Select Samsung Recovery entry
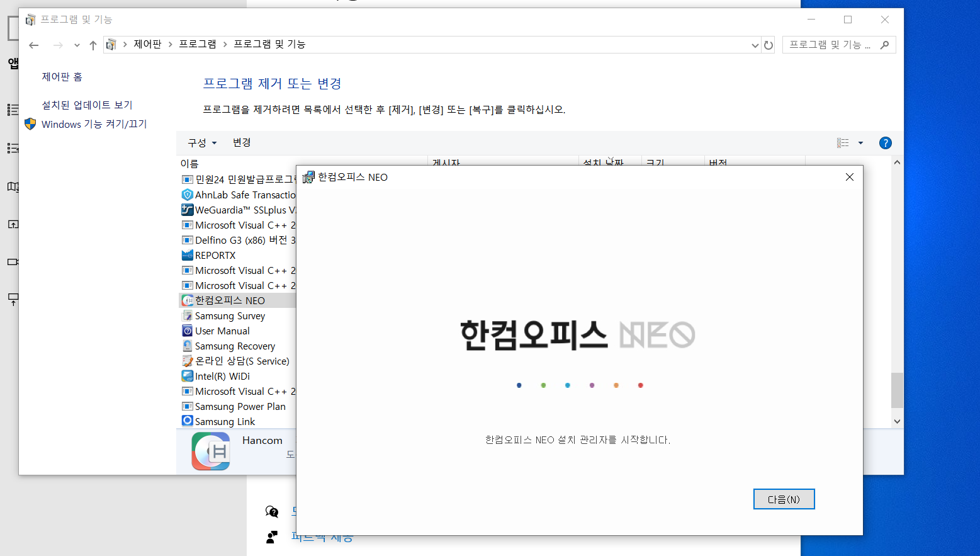980x556 pixels. (237, 346)
